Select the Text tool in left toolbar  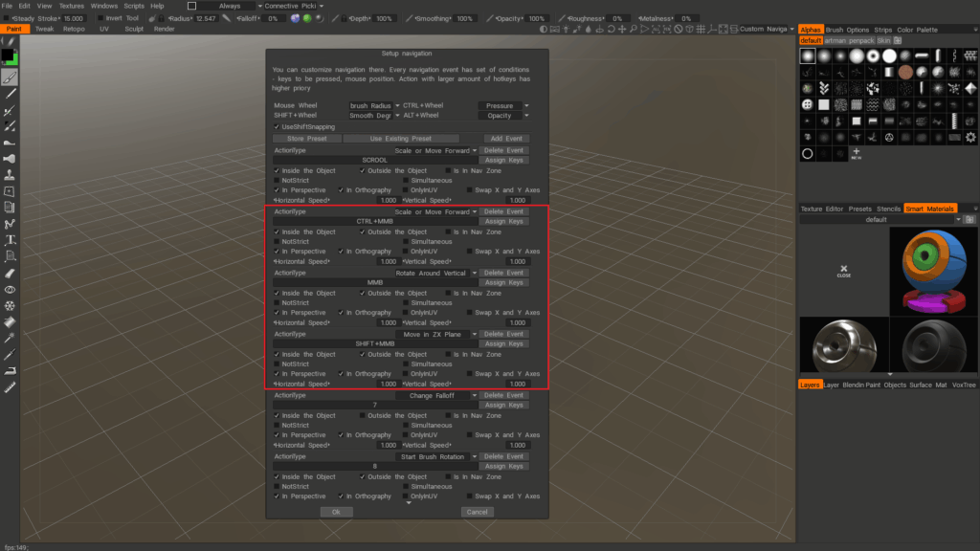[x=10, y=240]
